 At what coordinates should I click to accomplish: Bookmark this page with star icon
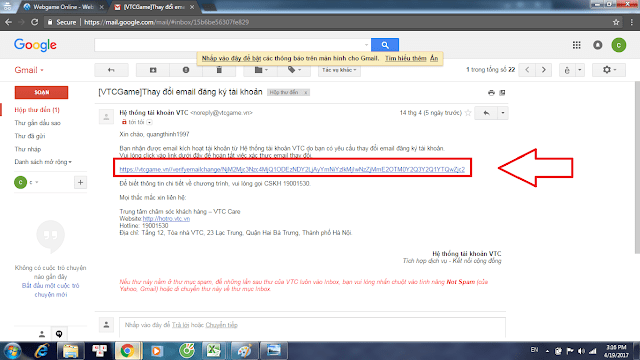click(616, 22)
